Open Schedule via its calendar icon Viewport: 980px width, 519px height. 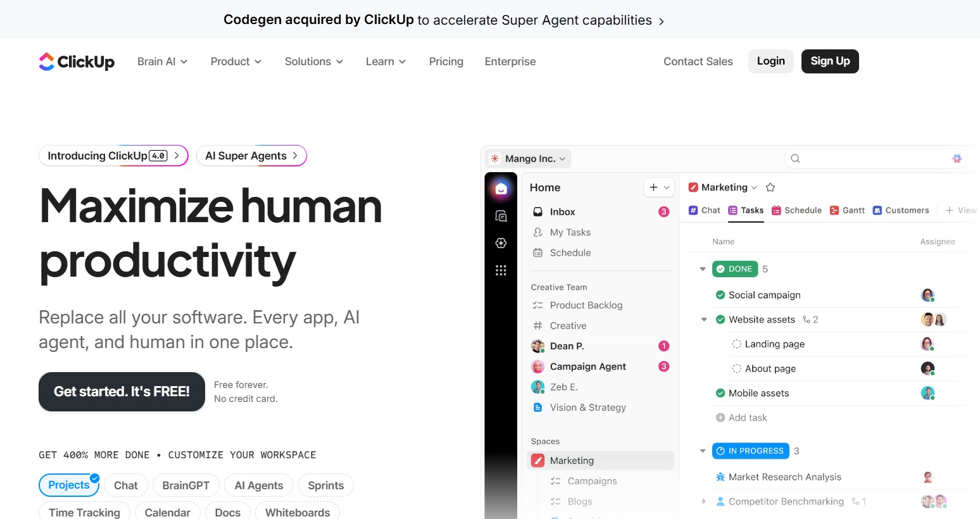click(x=537, y=253)
